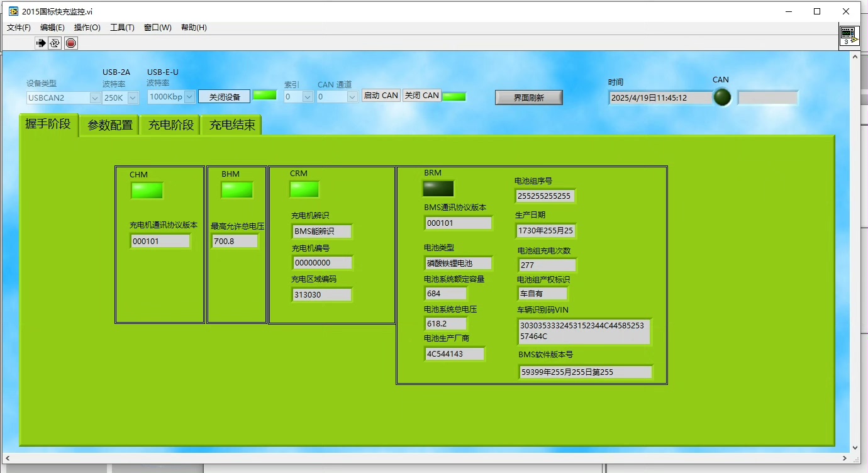Click the vertical scrollbar down arrow

pyautogui.click(x=855, y=447)
